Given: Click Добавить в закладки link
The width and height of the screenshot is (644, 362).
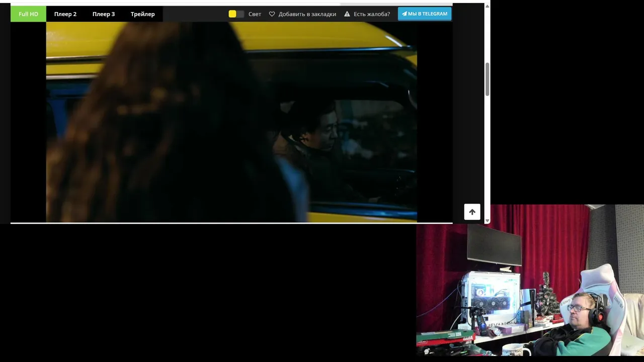Looking at the screenshot, I should [307, 14].
